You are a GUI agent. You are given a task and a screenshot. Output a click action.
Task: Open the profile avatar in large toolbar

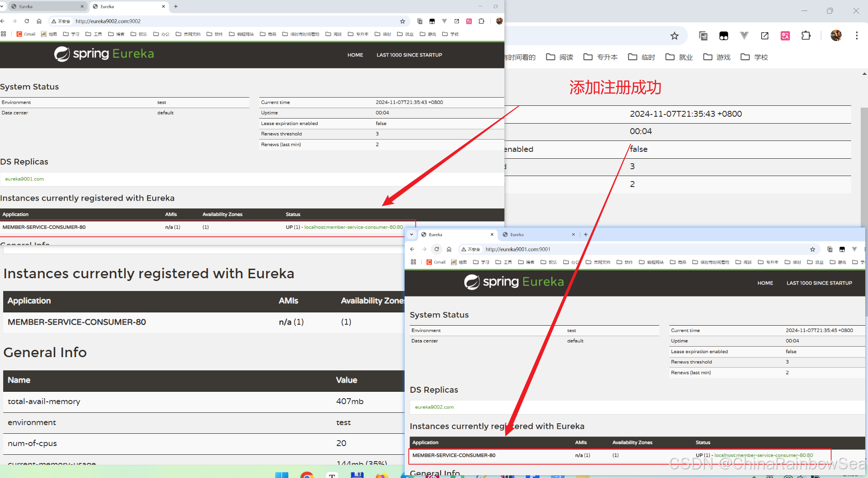click(x=836, y=36)
